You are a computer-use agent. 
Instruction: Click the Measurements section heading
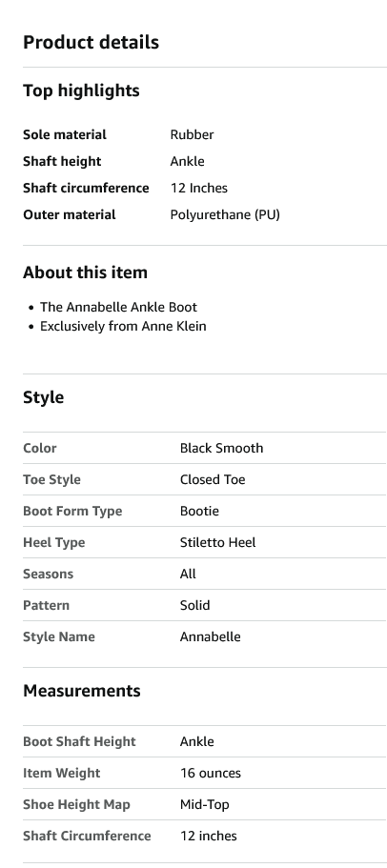(82, 691)
